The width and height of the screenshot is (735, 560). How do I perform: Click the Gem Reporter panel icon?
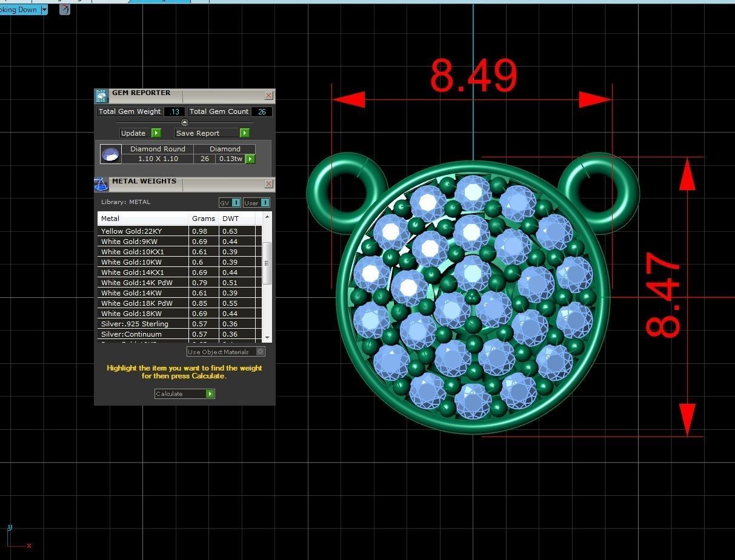click(x=101, y=96)
